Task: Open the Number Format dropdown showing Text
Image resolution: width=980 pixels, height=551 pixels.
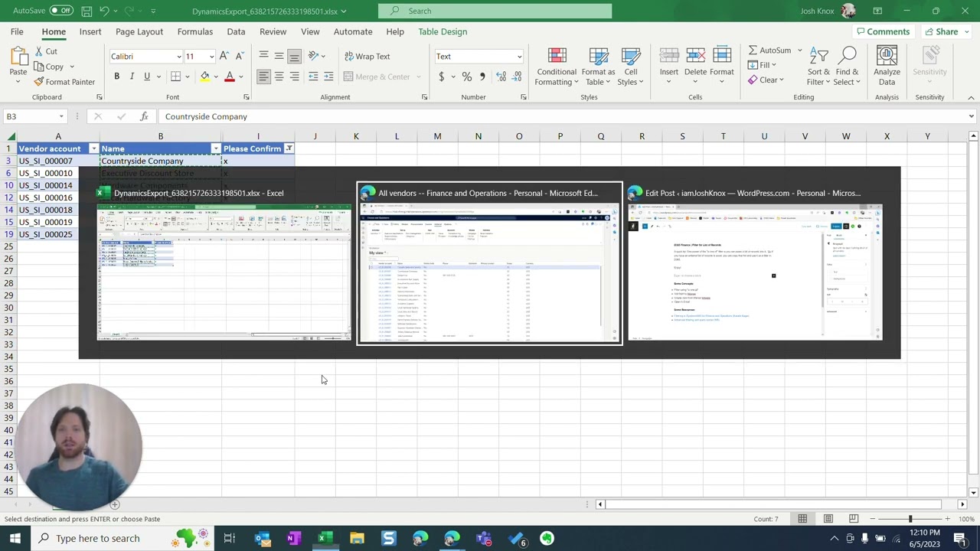Action: tap(518, 57)
